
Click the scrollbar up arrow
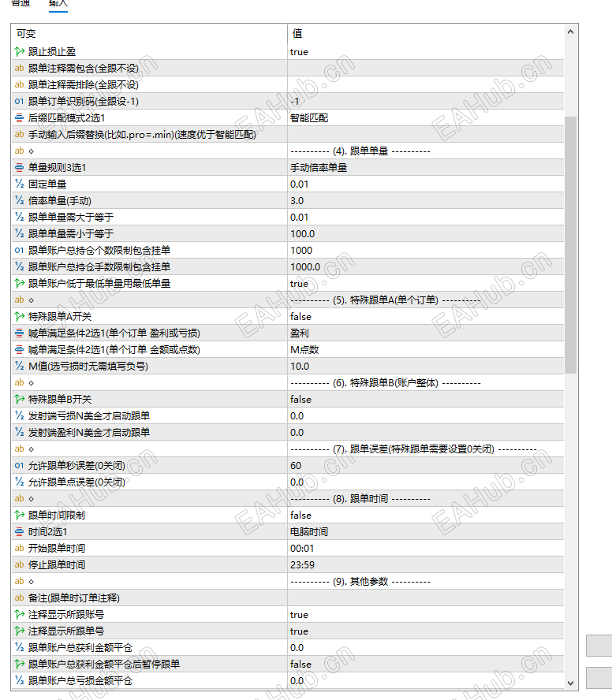570,32
